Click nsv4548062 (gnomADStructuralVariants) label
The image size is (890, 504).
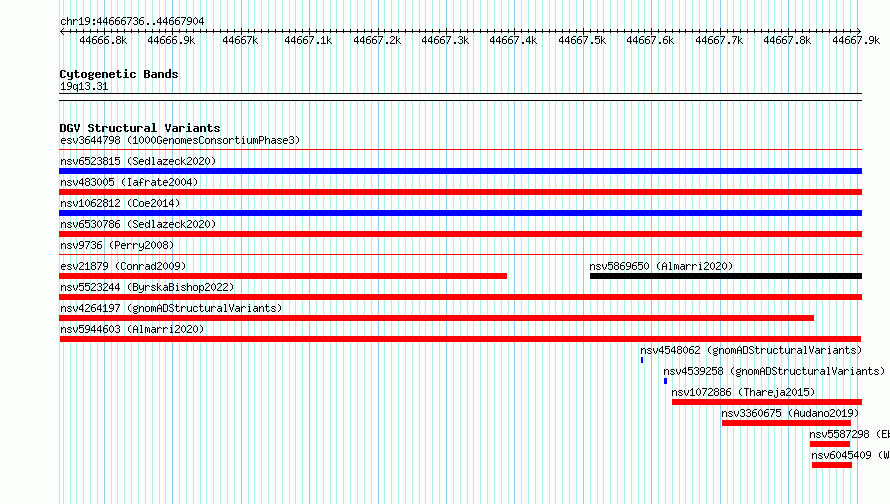(751, 350)
